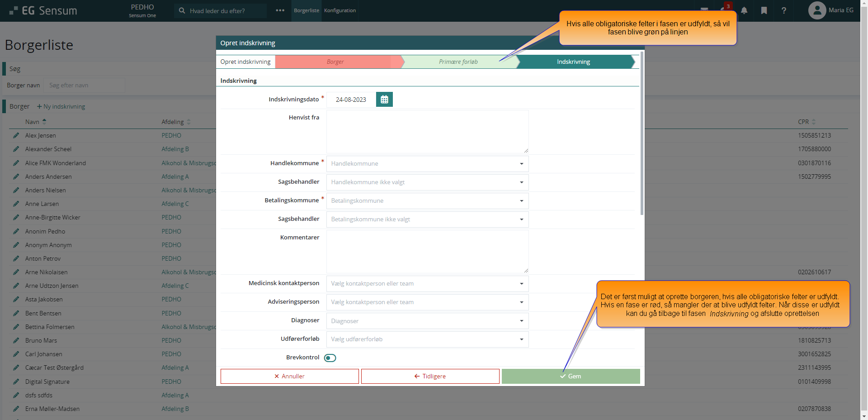Image resolution: width=868 pixels, height=420 pixels.
Task: Open the Betalingskommune dropdown
Action: pos(427,201)
